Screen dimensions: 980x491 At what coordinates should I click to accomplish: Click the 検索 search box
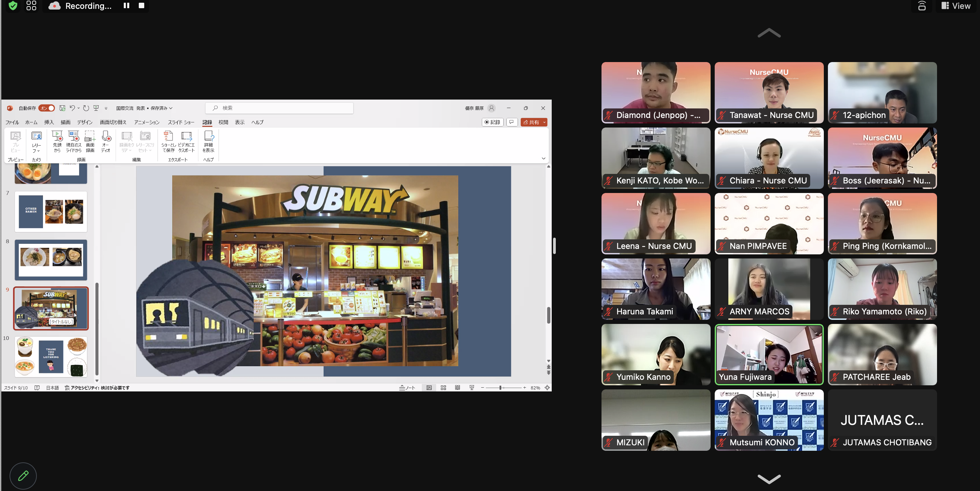point(279,108)
